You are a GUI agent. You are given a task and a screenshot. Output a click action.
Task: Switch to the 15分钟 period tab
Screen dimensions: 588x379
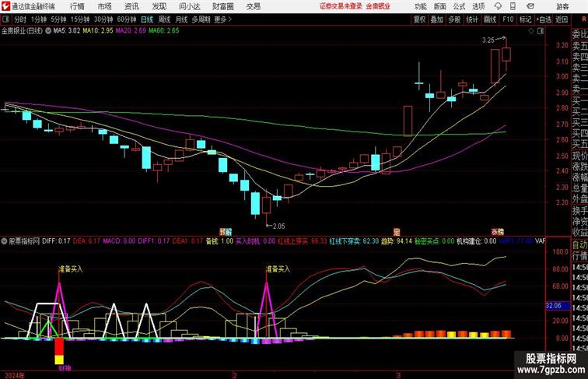(80, 19)
